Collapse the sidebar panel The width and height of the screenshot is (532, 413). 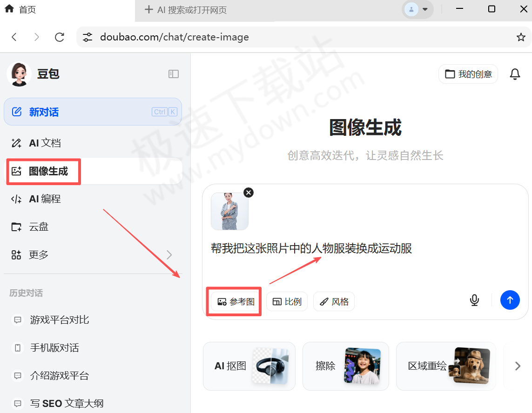tap(173, 73)
